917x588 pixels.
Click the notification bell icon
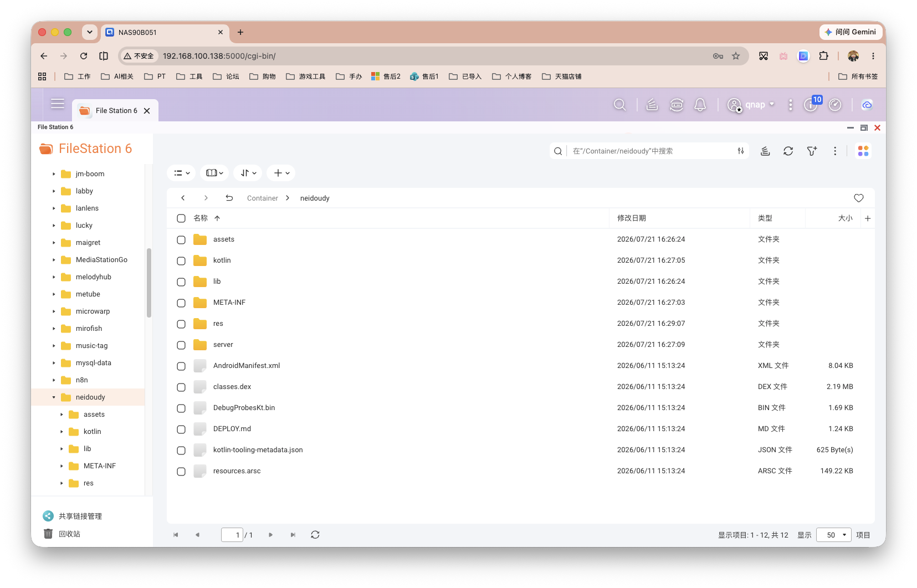(x=700, y=105)
